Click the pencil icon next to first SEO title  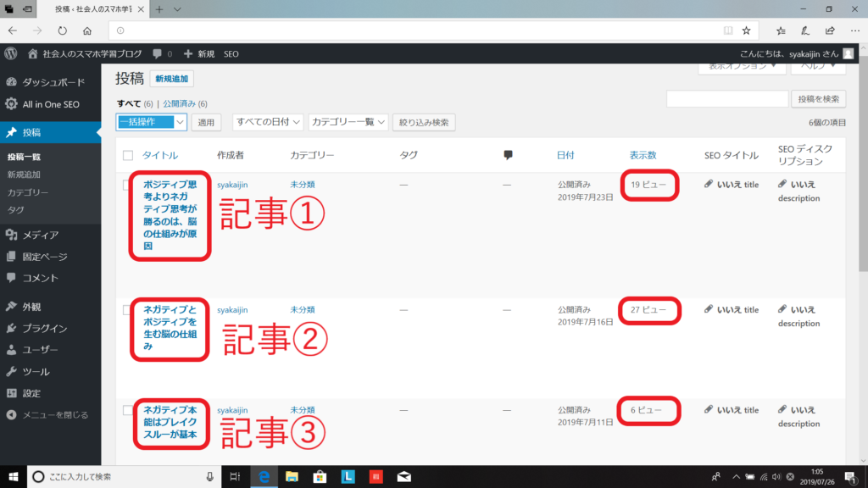[x=709, y=184]
